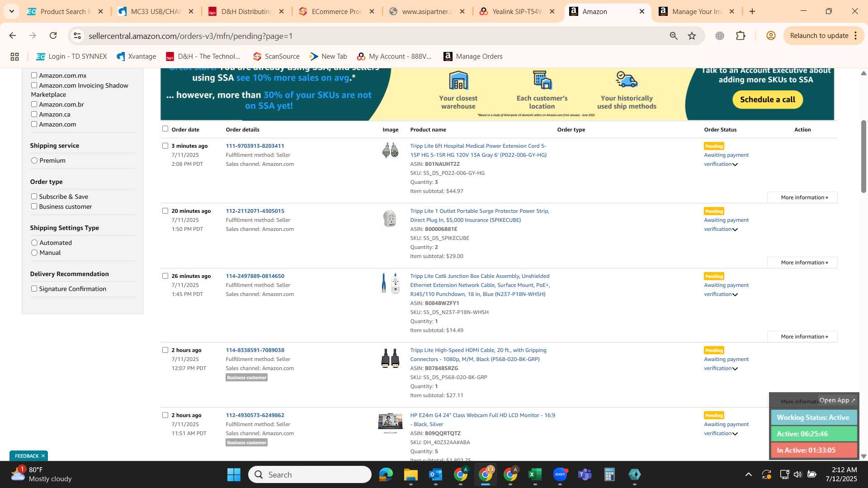Open the Login - TD SYNNEX bookmark
868x488 pixels.
pyautogui.click(x=72, y=56)
